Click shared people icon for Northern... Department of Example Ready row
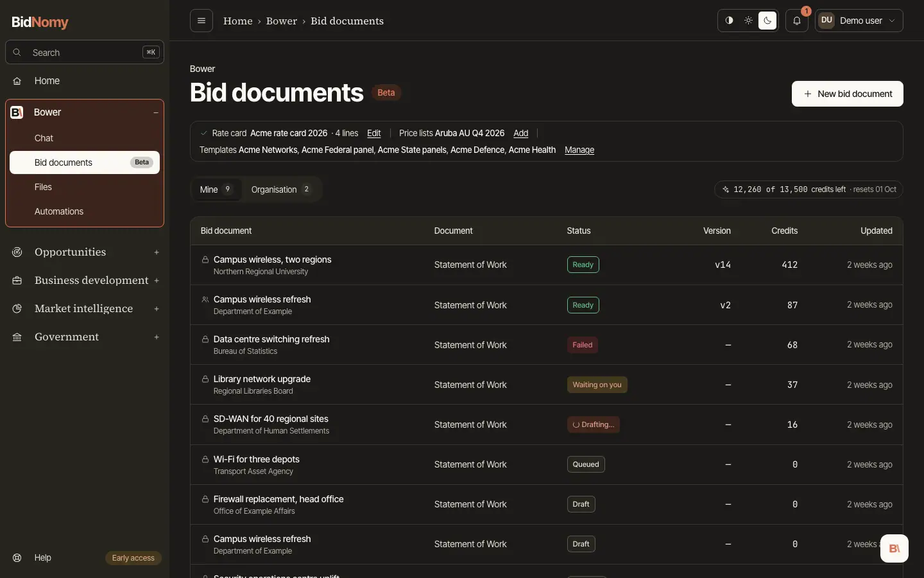The width and height of the screenshot is (924, 578). [x=205, y=299]
